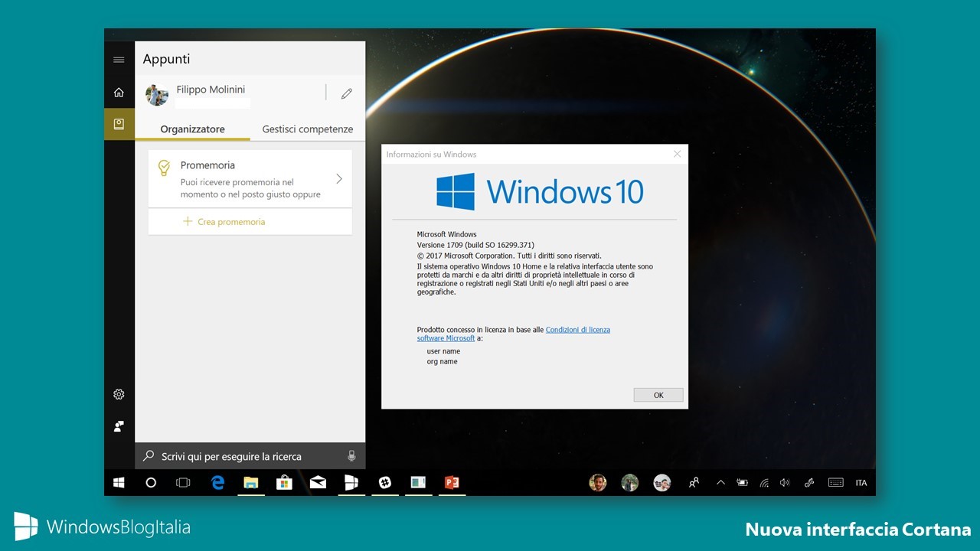Open the Cortana hamburger menu

(x=119, y=60)
